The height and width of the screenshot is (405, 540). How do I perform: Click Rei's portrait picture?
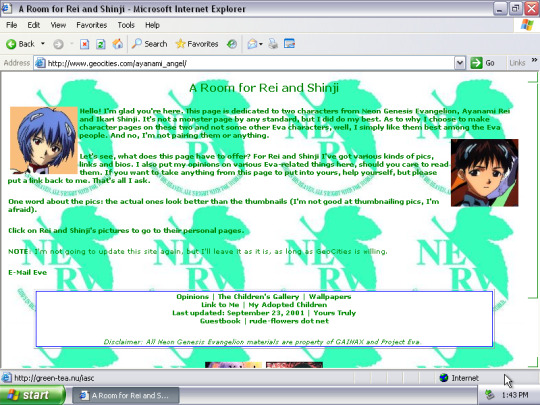[44, 141]
